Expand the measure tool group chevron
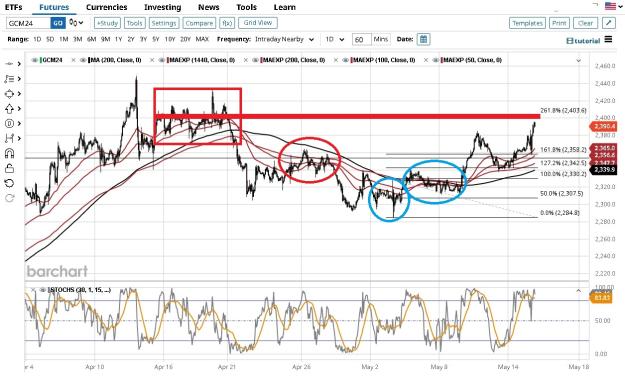The height and width of the screenshot is (382, 625). 19,138
